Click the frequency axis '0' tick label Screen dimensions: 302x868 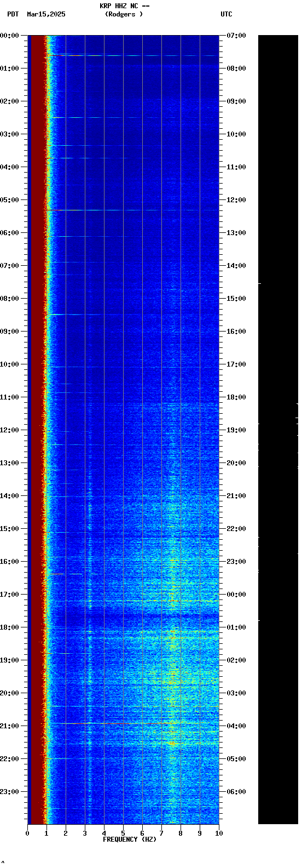coord(27,833)
